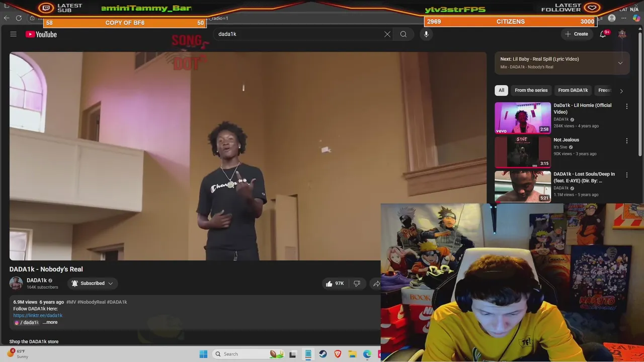
Task: Show more filter chips with right arrow
Action: coord(621,90)
